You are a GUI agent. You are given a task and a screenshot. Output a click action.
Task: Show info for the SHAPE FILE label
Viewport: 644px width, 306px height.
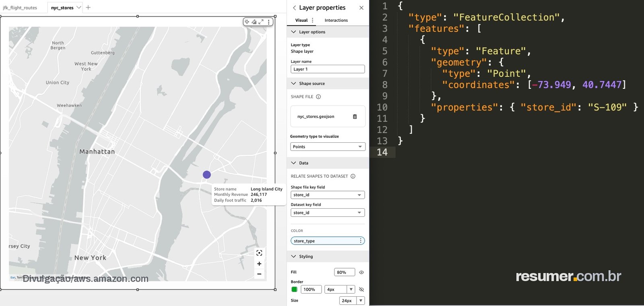pos(318,97)
